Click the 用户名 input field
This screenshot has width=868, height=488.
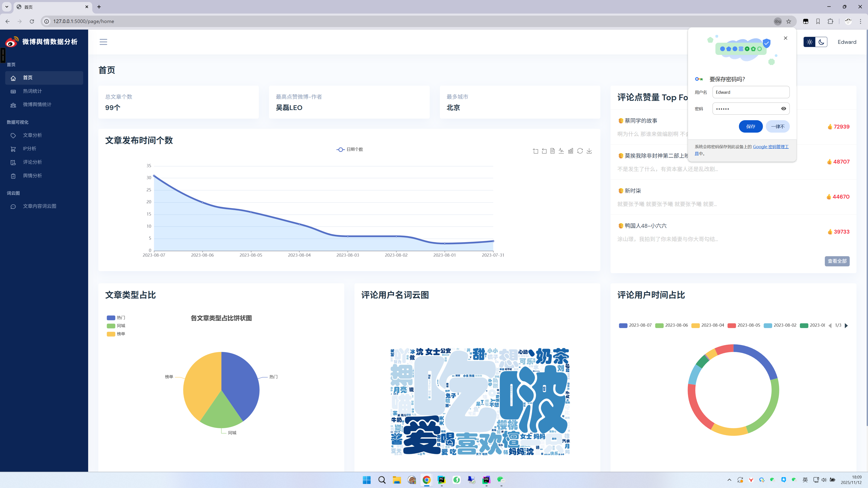750,92
